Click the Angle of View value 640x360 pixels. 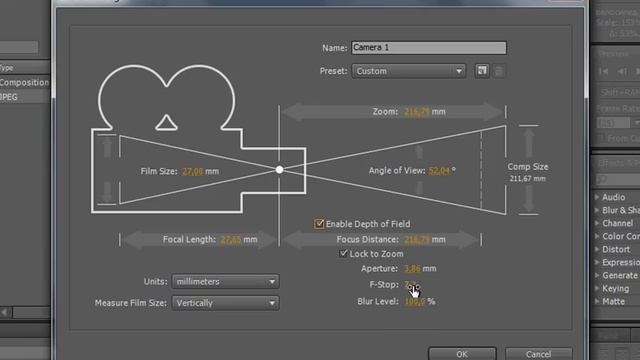point(439,171)
